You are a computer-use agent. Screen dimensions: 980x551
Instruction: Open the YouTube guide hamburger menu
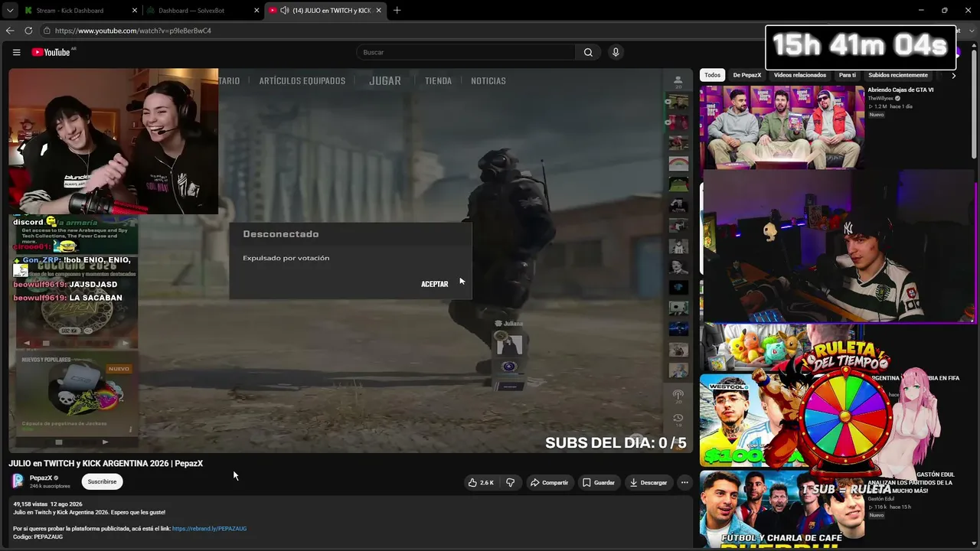16,52
